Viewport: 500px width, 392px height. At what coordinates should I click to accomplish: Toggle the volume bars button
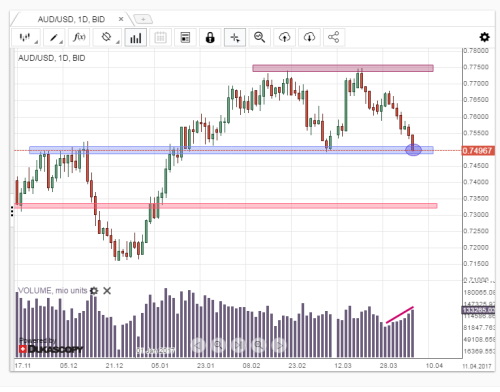pyautogui.click(x=136, y=37)
